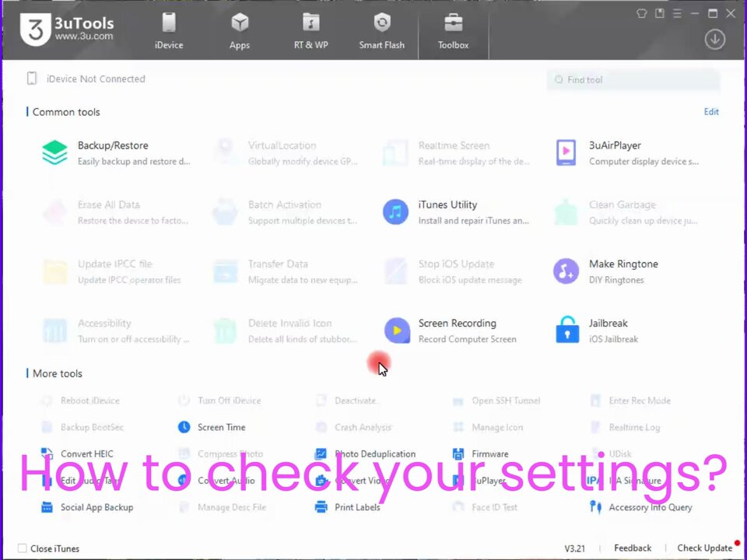747x560 pixels.
Task: Click the greyed Batch Activation icon
Action: [x=225, y=212]
